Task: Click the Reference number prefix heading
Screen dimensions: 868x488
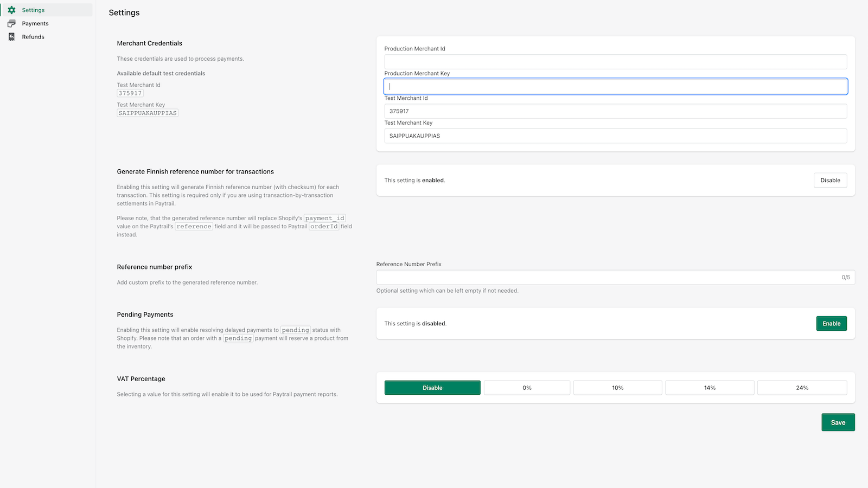Action: tap(155, 267)
